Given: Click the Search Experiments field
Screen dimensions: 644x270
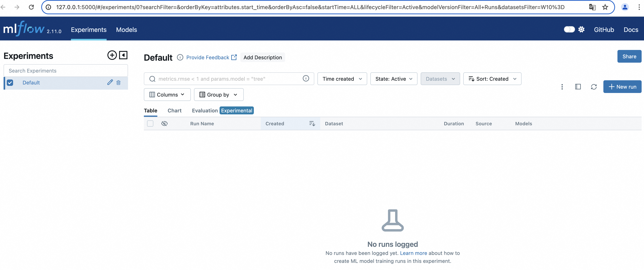Looking at the screenshot, I should pyautogui.click(x=66, y=71).
